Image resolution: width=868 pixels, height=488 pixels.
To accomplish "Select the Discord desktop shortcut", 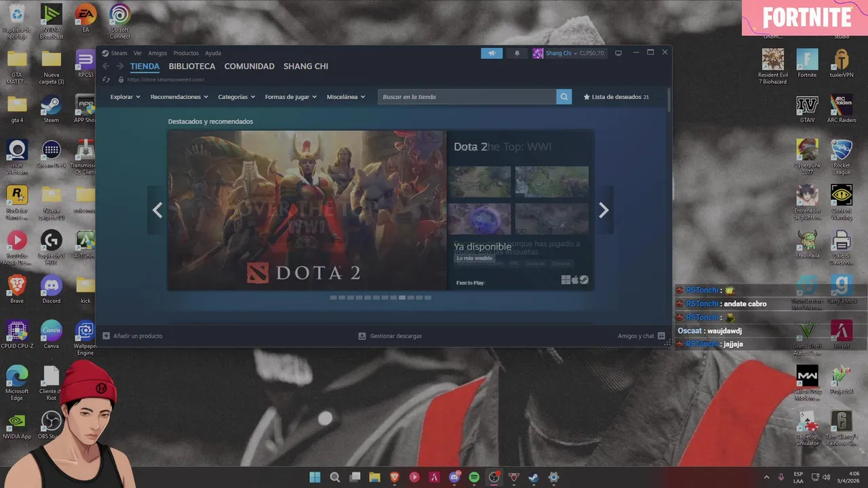I will tap(51, 289).
